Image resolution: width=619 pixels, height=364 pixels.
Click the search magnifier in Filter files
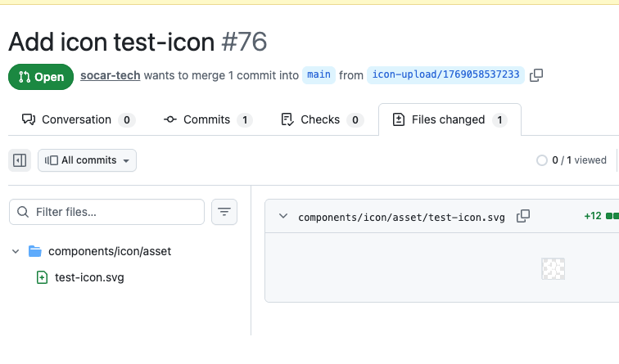click(x=23, y=212)
